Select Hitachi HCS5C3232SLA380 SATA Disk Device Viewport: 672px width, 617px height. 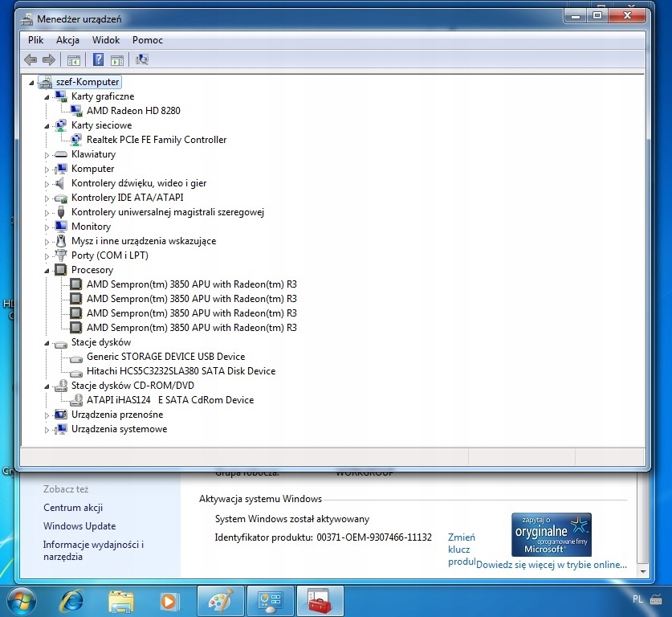click(x=181, y=371)
